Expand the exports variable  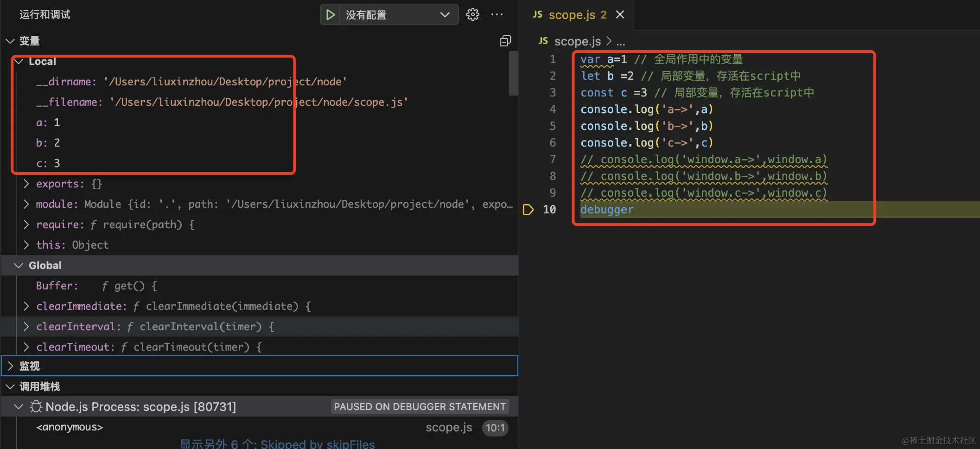tap(26, 184)
